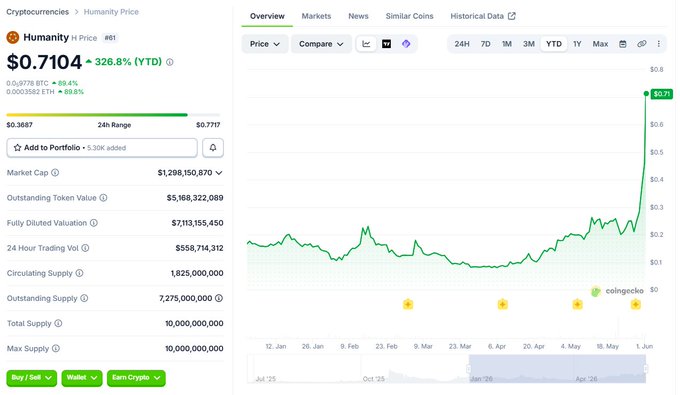This screenshot has width=680, height=395.
Task: Click the purple diamond chart icon
Action: point(406,44)
